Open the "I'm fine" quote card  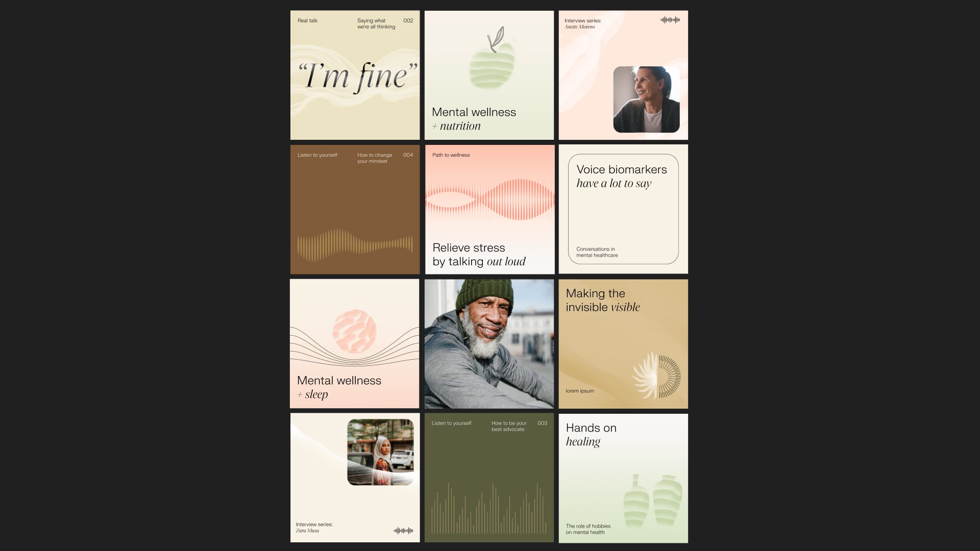355,75
